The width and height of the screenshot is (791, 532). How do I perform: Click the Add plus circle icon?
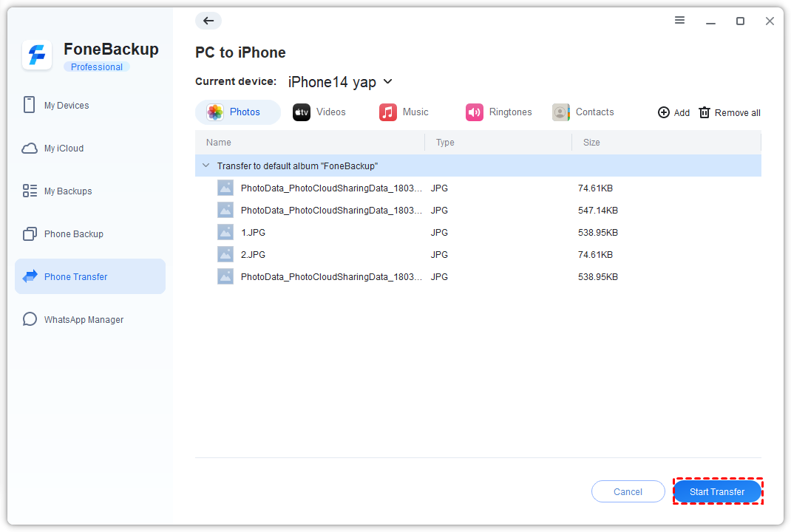tap(663, 112)
